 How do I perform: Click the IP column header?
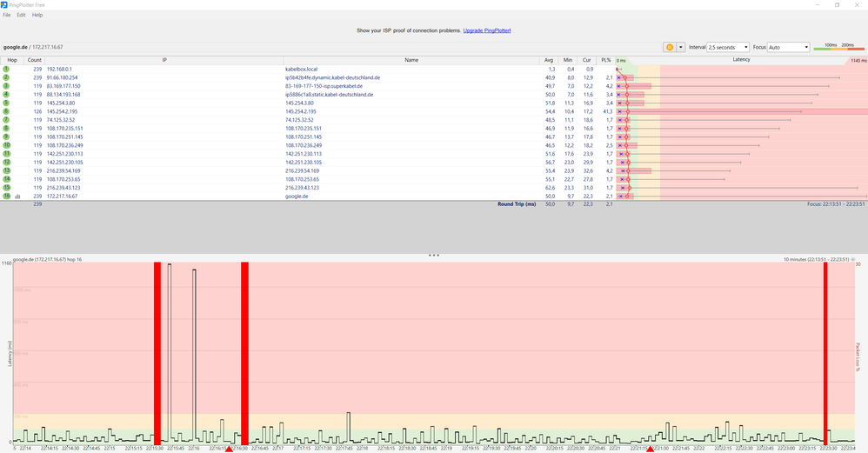coord(164,60)
